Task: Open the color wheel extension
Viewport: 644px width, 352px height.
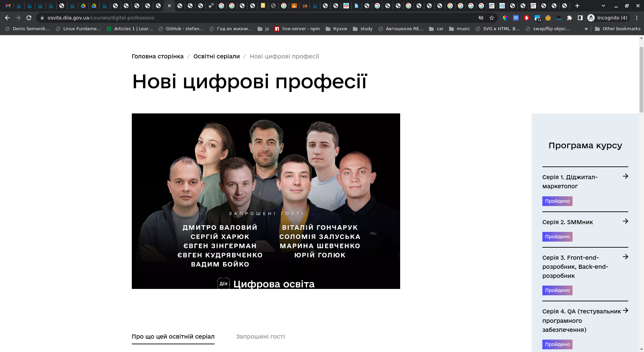Action: pyautogui.click(x=505, y=18)
